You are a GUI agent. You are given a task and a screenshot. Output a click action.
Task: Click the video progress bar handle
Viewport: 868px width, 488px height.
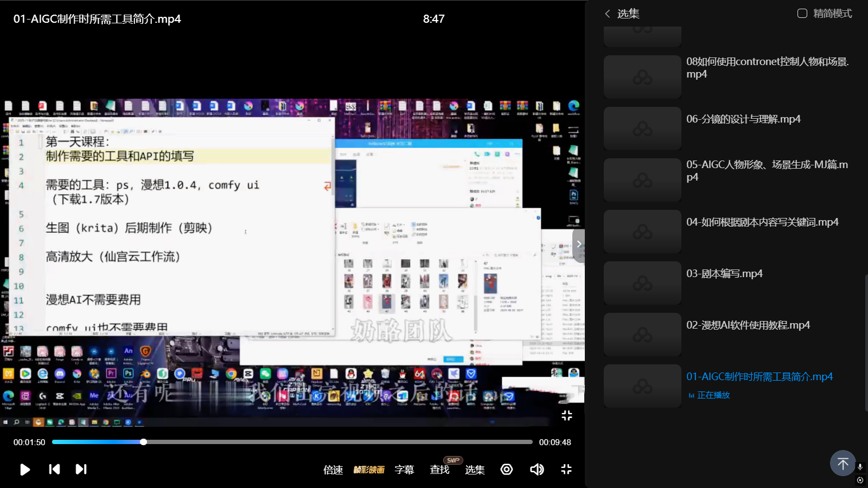click(x=144, y=442)
